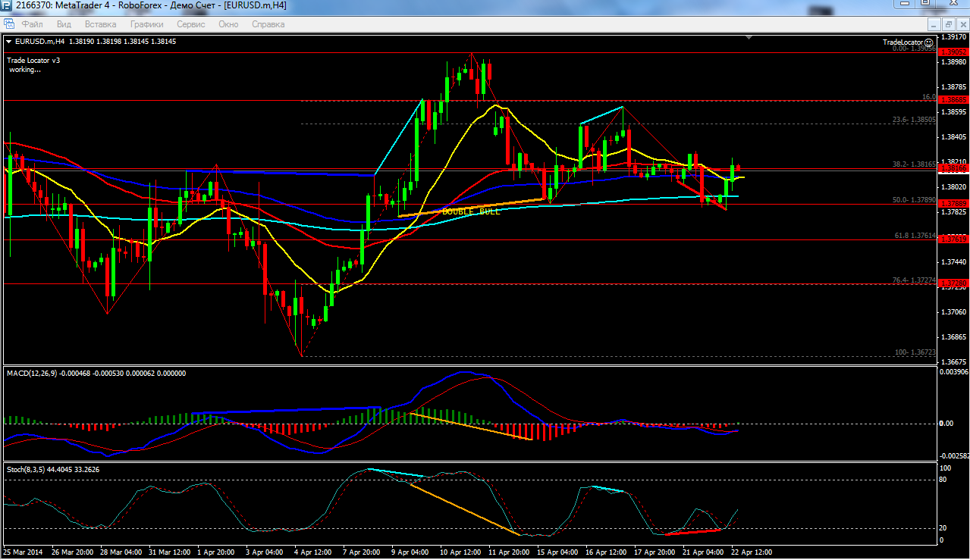Viewport: 970px width, 560px height.
Task: Restore down the inner chart window
Action: (x=948, y=24)
